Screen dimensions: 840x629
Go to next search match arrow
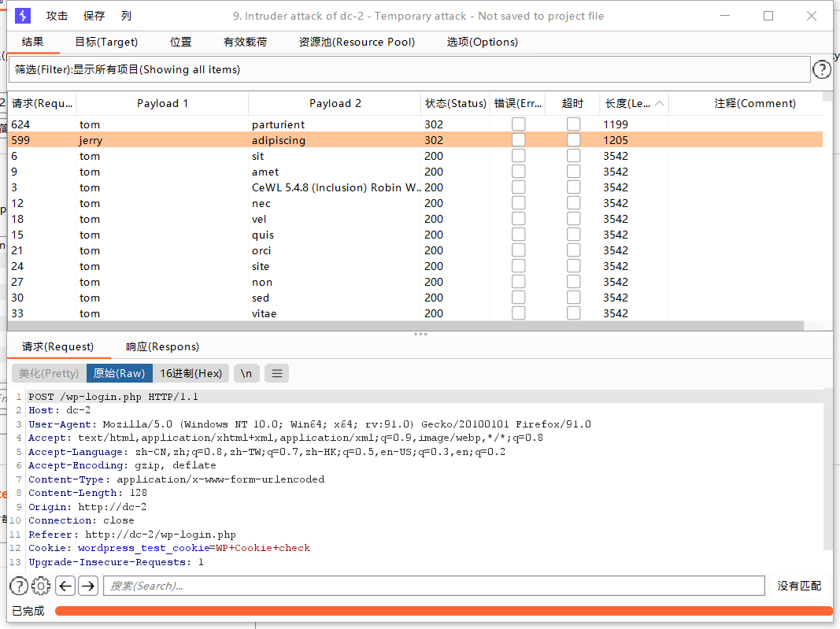[88, 586]
